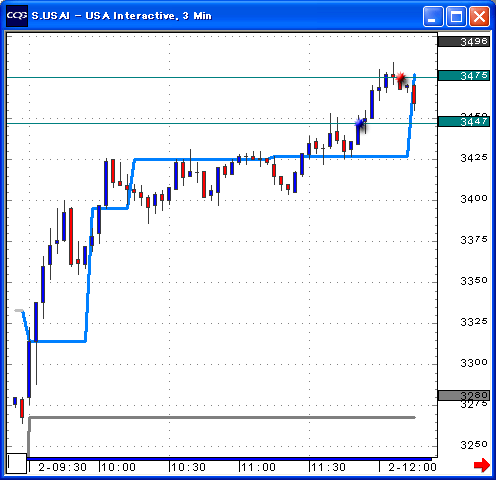
Task: Close the S.USAI chart window
Action: click(x=479, y=16)
